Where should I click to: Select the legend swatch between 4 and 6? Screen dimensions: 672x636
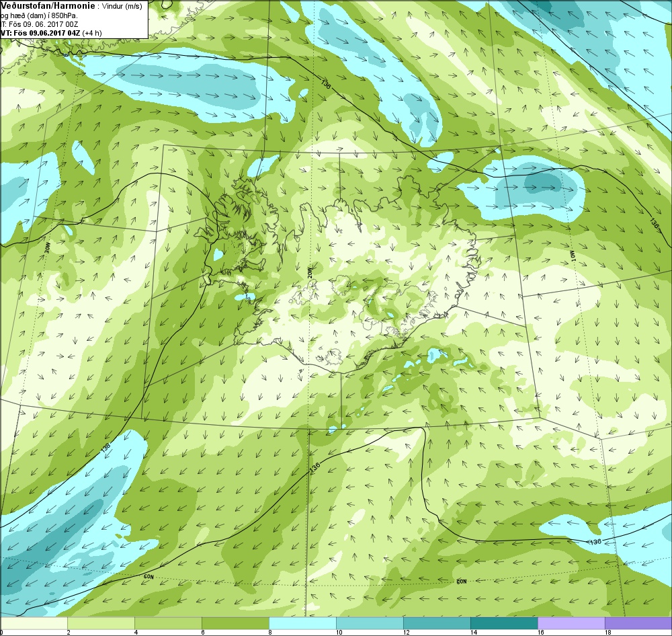[169, 623]
